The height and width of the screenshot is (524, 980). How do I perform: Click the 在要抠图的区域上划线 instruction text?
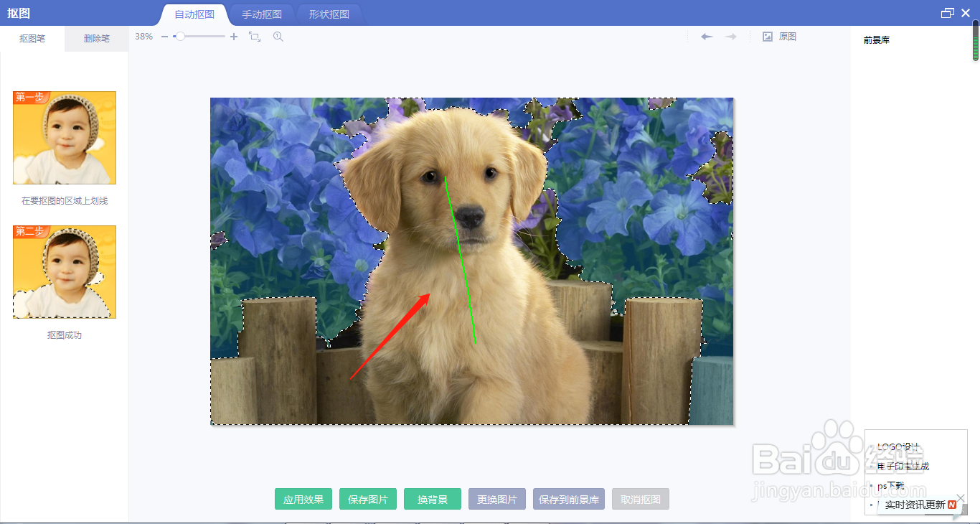(x=65, y=201)
